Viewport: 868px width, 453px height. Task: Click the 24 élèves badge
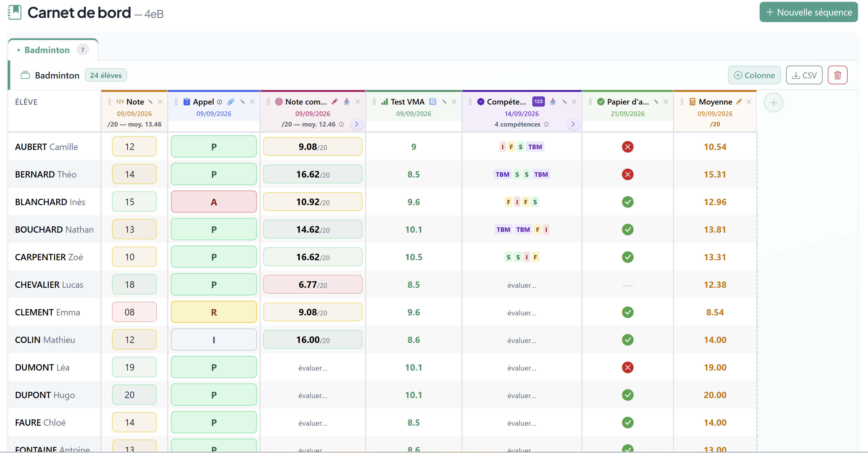106,76
